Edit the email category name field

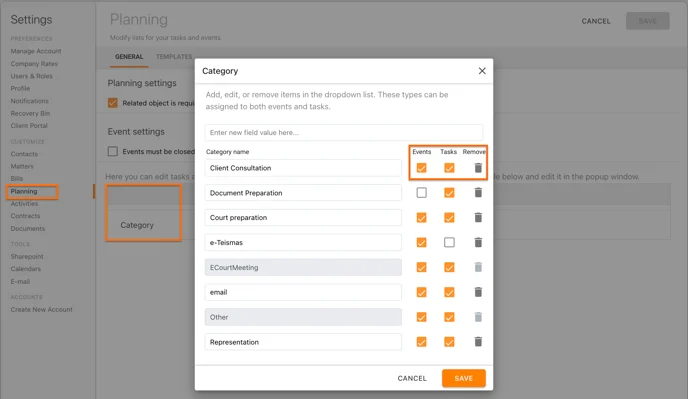[x=303, y=292]
